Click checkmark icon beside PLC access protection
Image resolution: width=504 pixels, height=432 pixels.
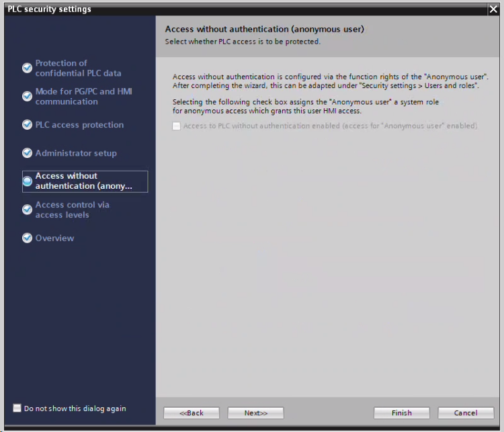pos(28,124)
